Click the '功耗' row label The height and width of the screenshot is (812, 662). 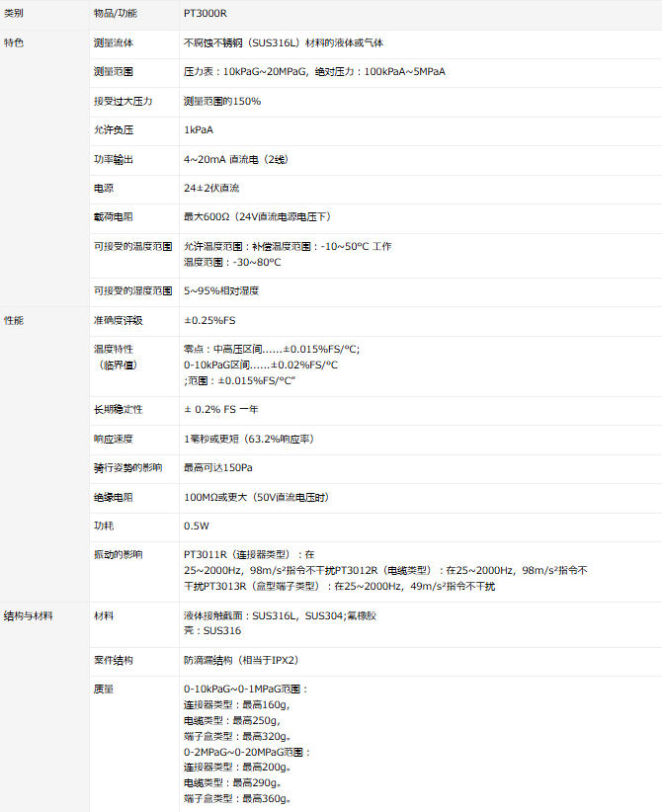(104, 526)
